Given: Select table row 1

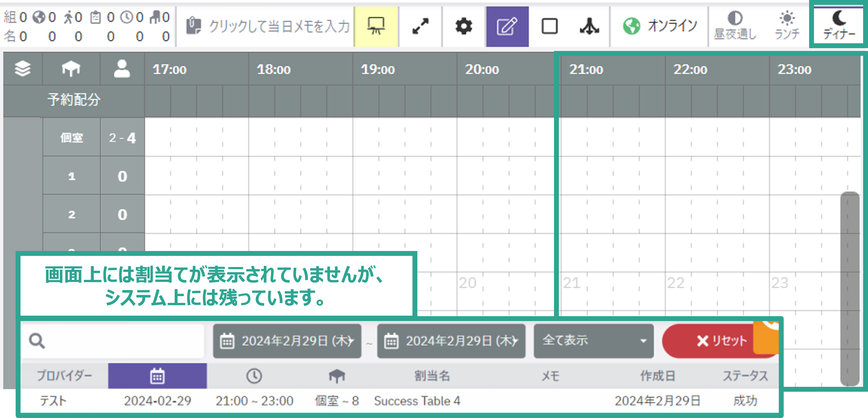Looking at the screenshot, I should click(x=71, y=176).
